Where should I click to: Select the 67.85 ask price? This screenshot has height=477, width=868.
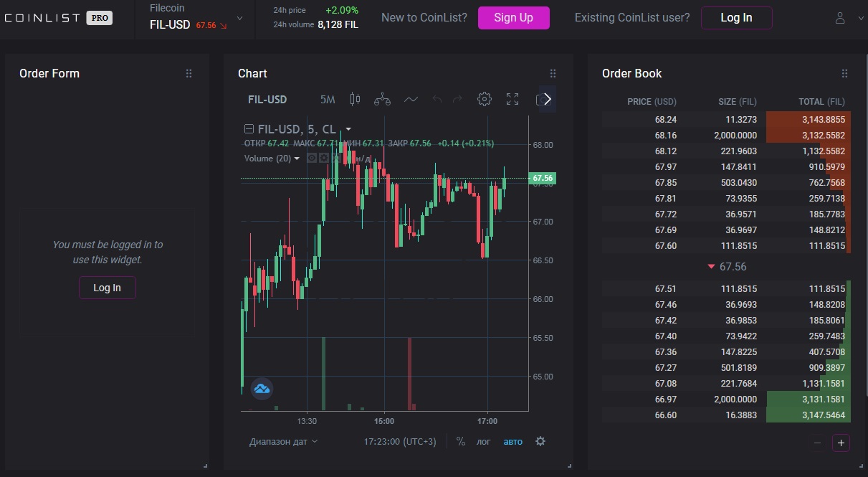pos(666,183)
